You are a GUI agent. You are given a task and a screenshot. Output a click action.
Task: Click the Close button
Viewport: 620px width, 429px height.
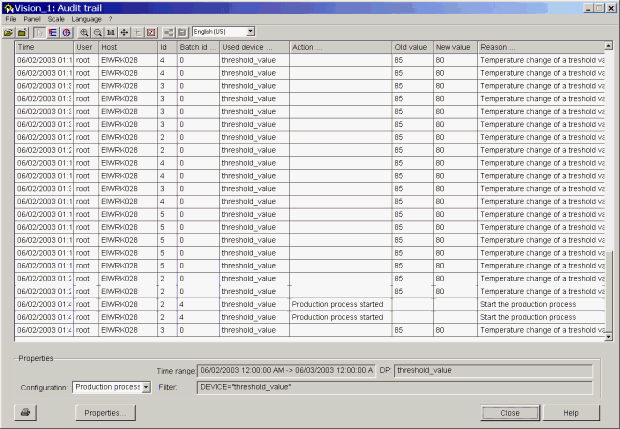[510, 413]
